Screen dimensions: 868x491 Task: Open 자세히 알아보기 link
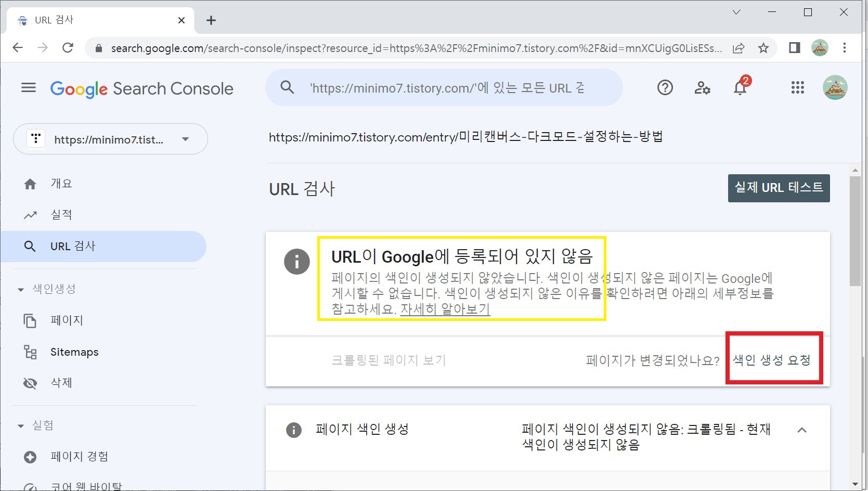coord(445,309)
